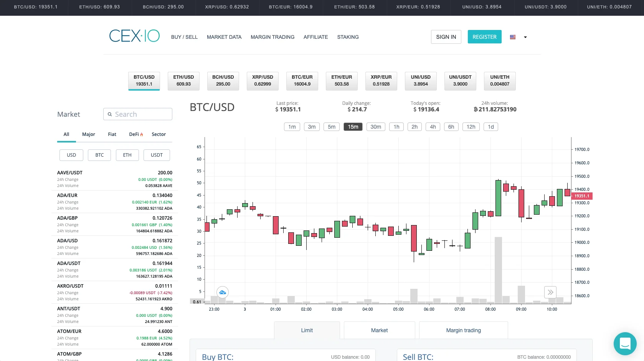
Task: Click the search magnifier in the Market panel
Action: pos(110,114)
